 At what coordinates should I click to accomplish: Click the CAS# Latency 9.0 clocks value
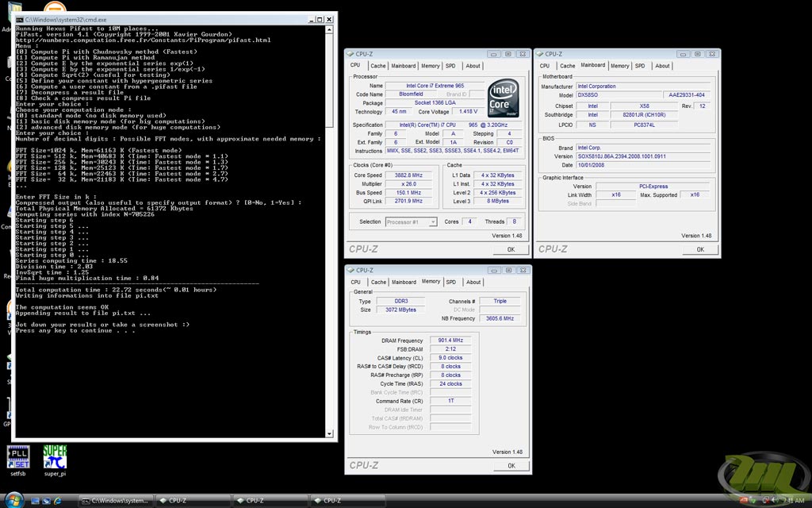click(450, 358)
